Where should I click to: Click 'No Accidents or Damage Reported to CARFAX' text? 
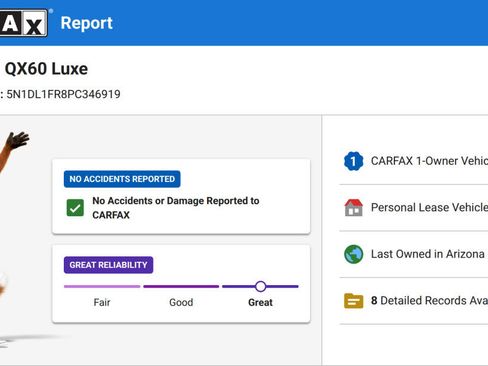click(x=176, y=208)
